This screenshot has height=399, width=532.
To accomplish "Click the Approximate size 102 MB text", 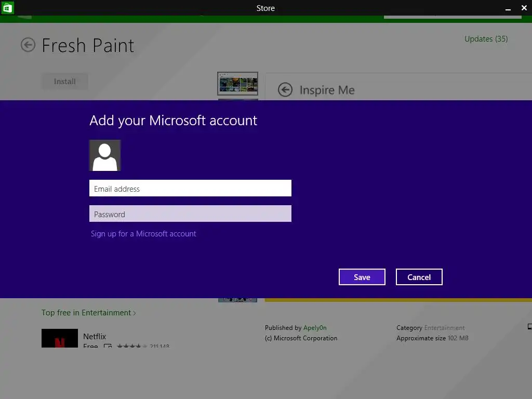I will (432, 338).
